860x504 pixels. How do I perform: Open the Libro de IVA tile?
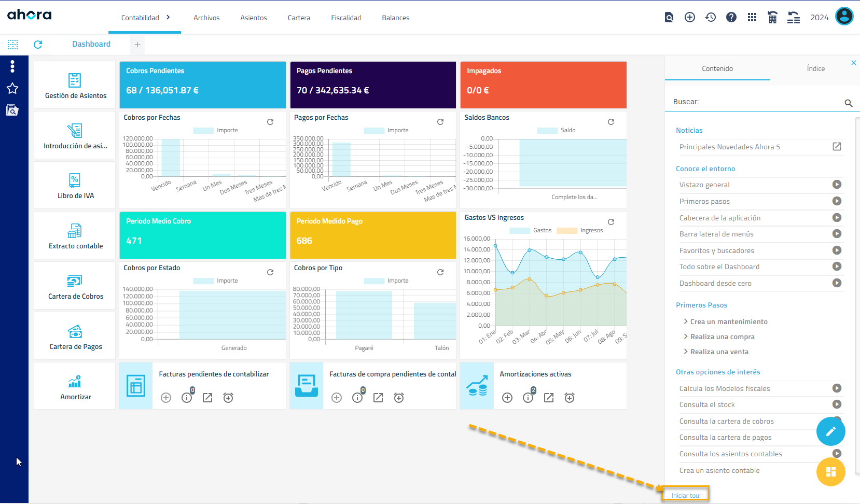[x=75, y=186]
